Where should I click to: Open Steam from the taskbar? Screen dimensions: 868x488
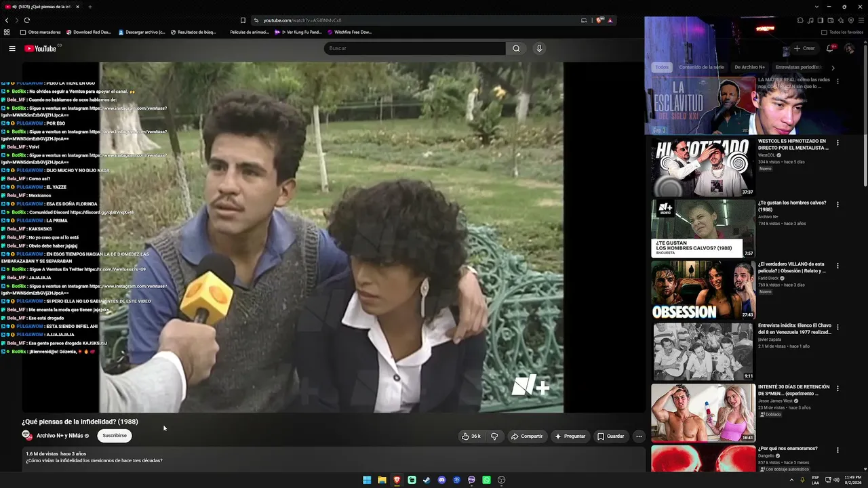click(427, 480)
